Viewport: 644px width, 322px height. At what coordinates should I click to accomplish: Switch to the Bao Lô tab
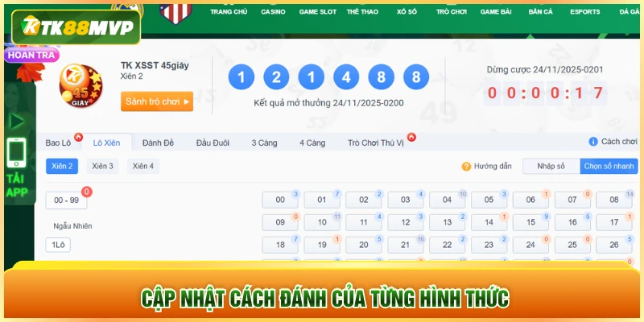[58, 143]
